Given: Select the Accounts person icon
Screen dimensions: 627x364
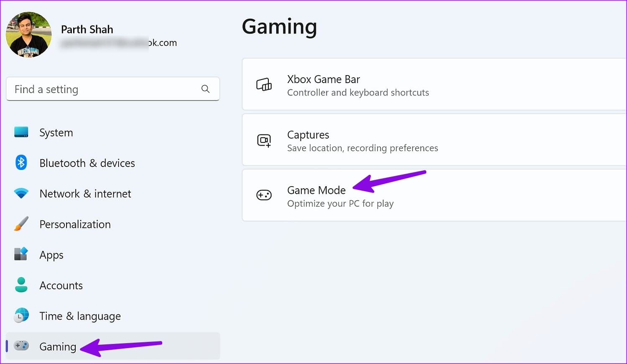Looking at the screenshot, I should coord(21,285).
